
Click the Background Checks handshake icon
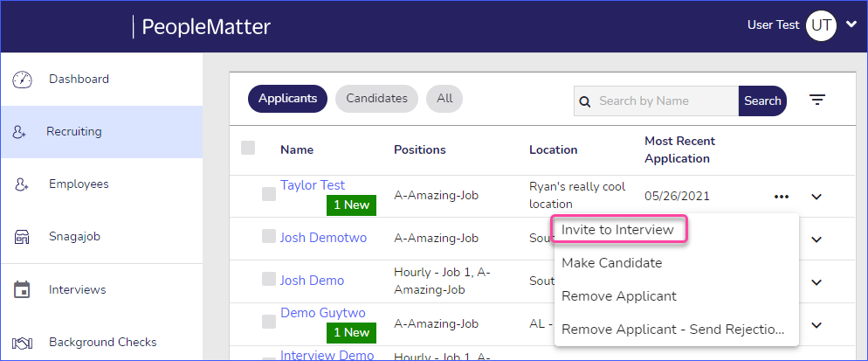point(22,343)
